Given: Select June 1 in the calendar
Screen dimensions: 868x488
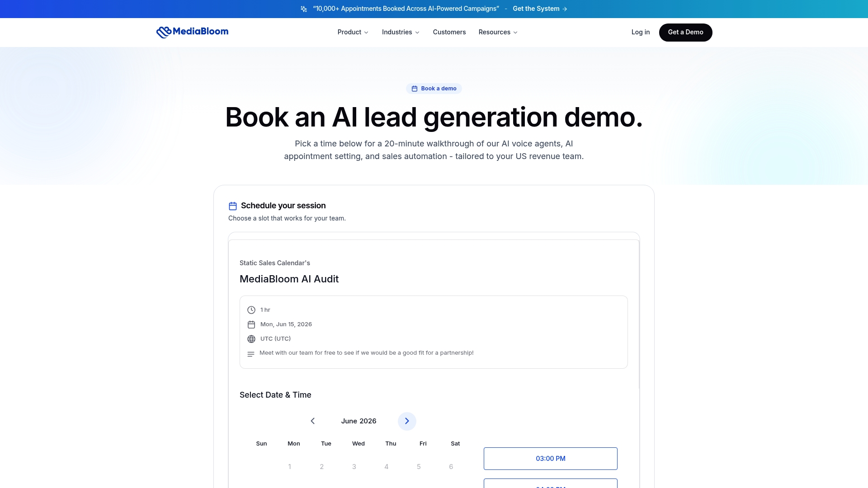Looking at the screenshot, I should pos(289,467).
